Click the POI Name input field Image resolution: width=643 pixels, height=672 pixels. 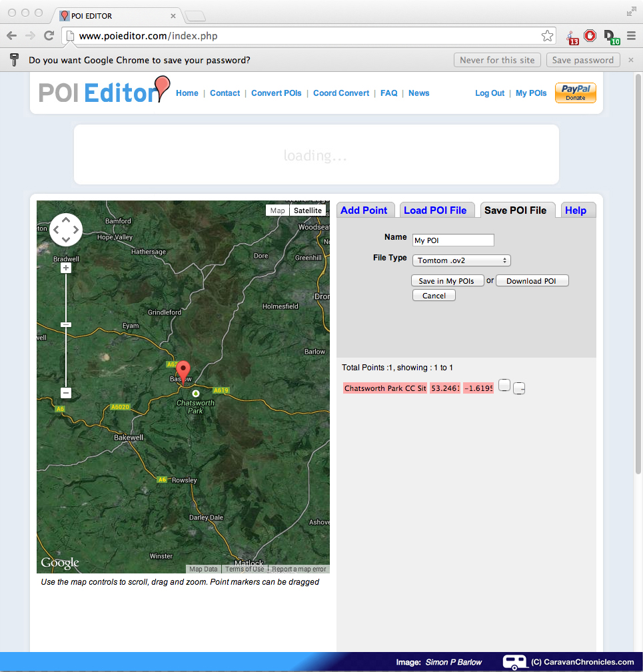point(453,240)
